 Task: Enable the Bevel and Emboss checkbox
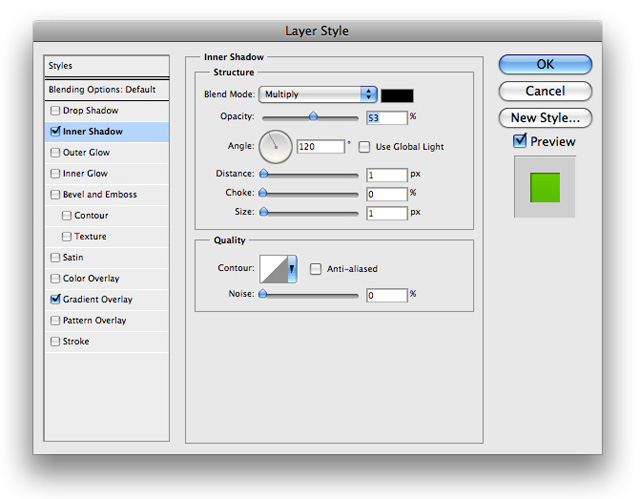[55, 195]
